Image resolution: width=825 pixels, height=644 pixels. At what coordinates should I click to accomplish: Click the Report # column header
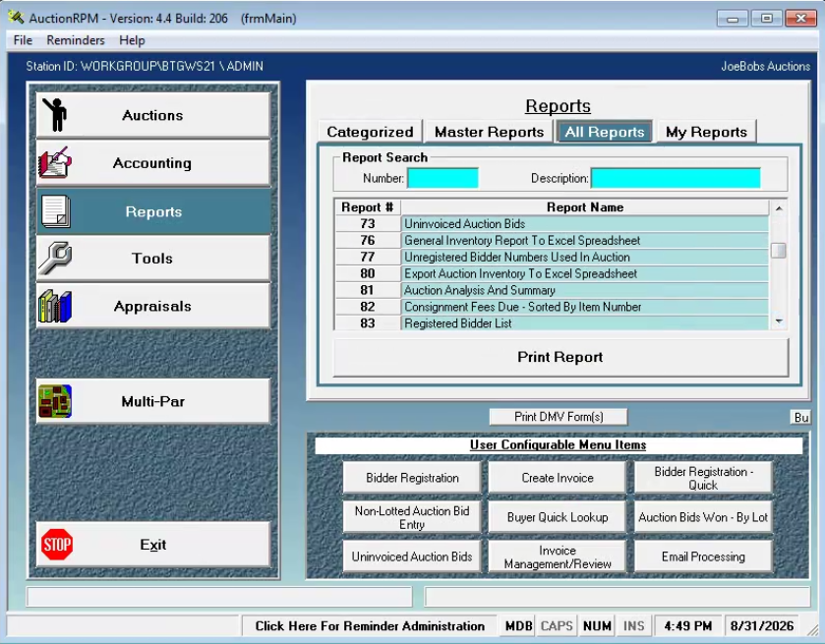coord(367,207)
